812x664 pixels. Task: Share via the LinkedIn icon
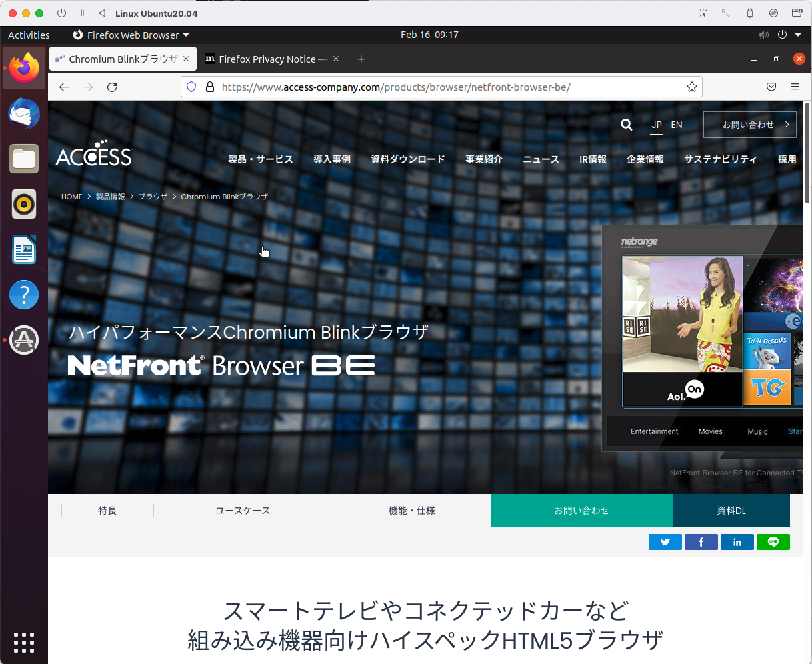pyautogui.click(x=737, y=541)
